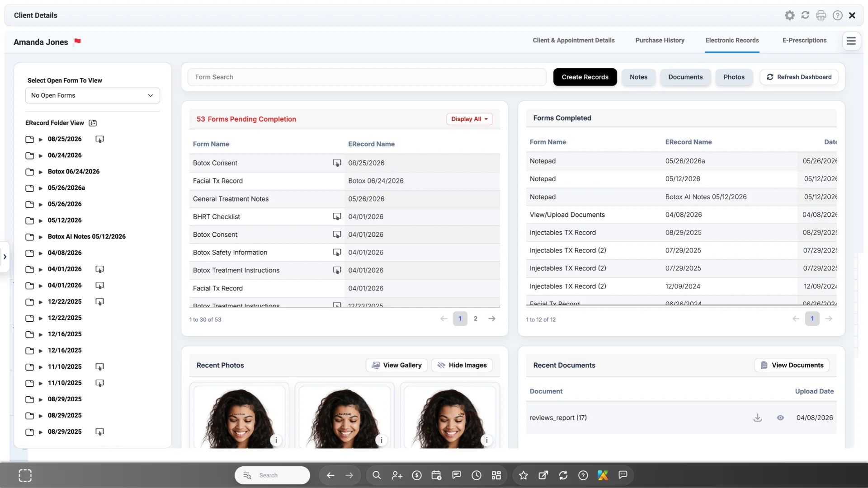This screenshot has height=488, width=868.
Task: Click the bottom toolbar help question icon
Action: [583, 475]
